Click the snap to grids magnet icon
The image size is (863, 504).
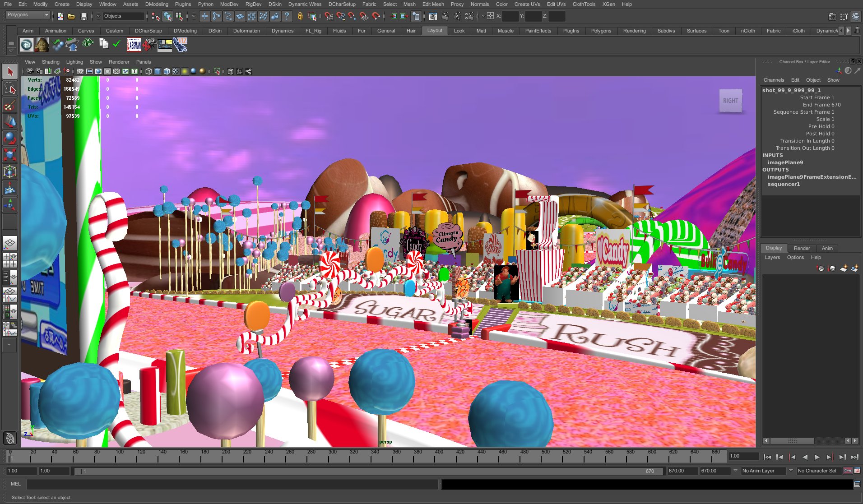(x=329, y=16)
